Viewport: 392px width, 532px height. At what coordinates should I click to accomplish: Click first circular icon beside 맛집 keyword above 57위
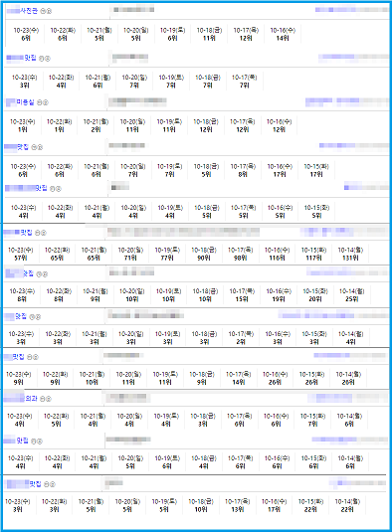(x=38, y=233)
